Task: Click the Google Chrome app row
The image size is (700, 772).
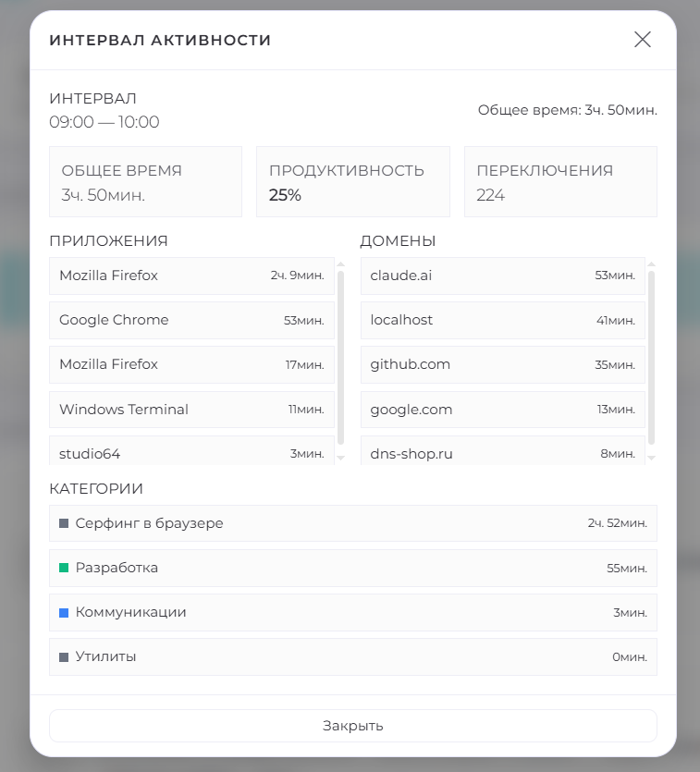Action: pyautogui.click(x=191, y=321)
